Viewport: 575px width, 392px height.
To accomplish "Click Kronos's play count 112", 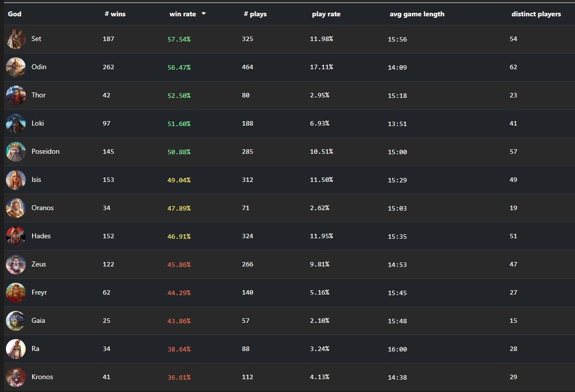I will pos(248,377).
